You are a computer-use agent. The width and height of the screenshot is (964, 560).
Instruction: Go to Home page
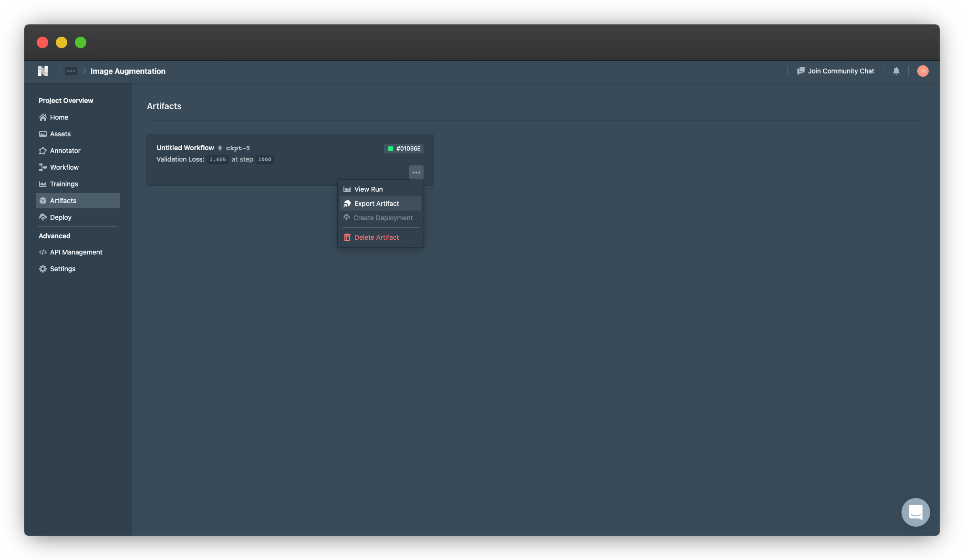click(x=78, y=117)
